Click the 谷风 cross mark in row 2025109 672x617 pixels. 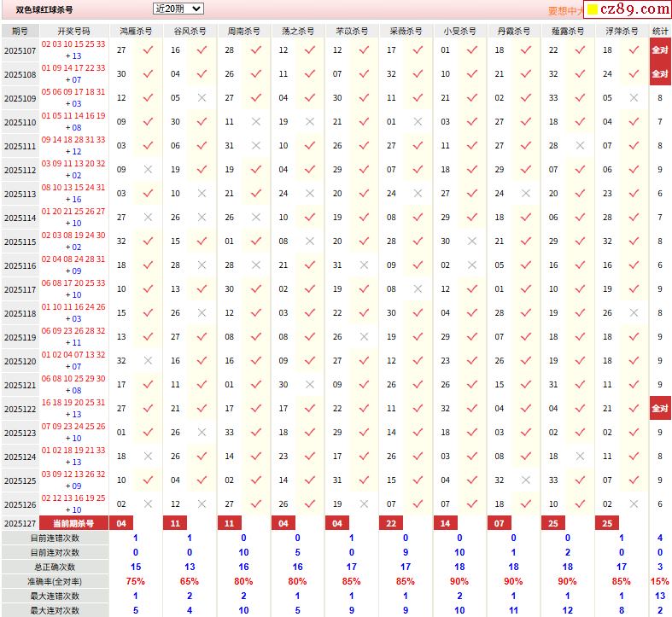(202, 98)
